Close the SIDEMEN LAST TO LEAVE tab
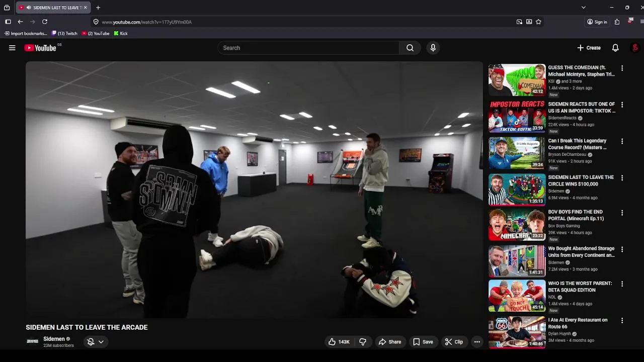This screenshot has width=644, height=362. tap(85, 8)
